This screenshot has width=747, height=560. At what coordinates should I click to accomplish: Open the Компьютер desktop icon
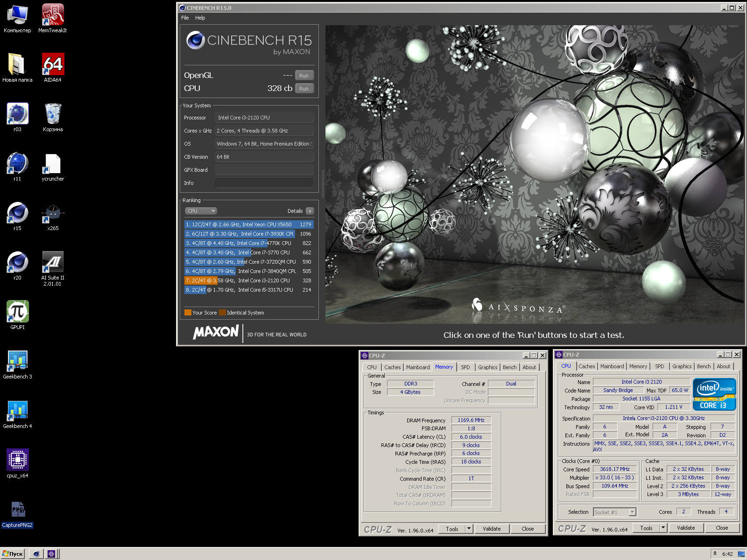click(x=17, y=19)
